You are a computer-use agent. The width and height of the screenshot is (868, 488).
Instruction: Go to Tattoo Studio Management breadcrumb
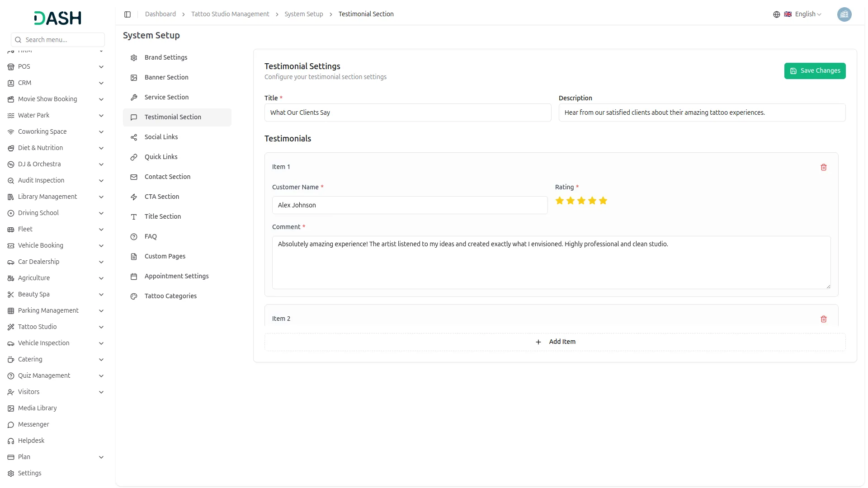(x=230, y=14)
